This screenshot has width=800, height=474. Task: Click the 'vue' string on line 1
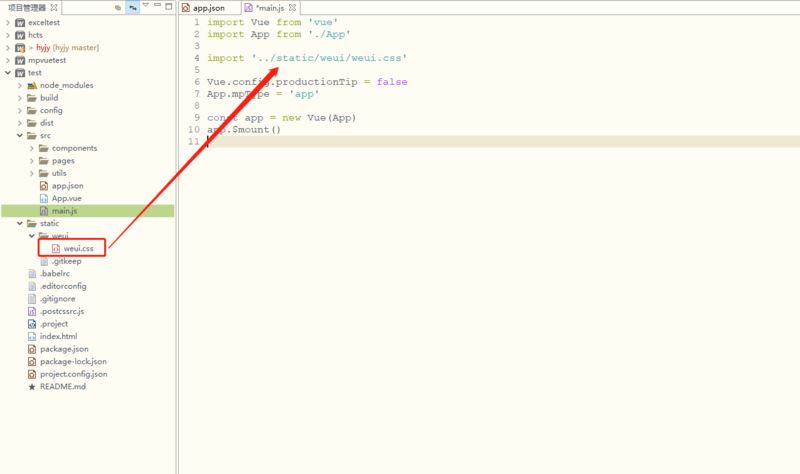coord(323,22)
